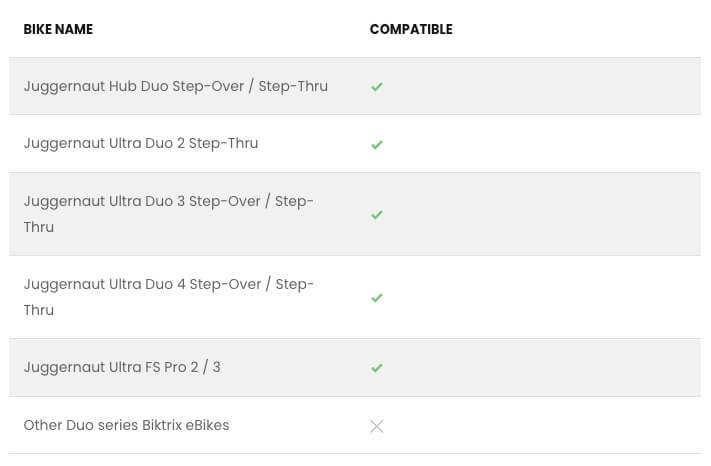This screenshot has height=466, width=711.
Task: Click the green checkmark for Juggernaut Hub Duo
Action: (x=377, y=87)
